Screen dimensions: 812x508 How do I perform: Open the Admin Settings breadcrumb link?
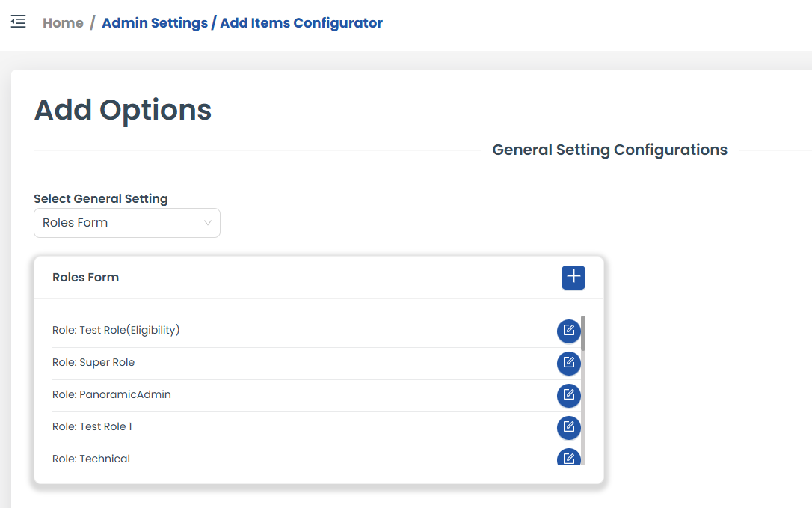point(155,23)
